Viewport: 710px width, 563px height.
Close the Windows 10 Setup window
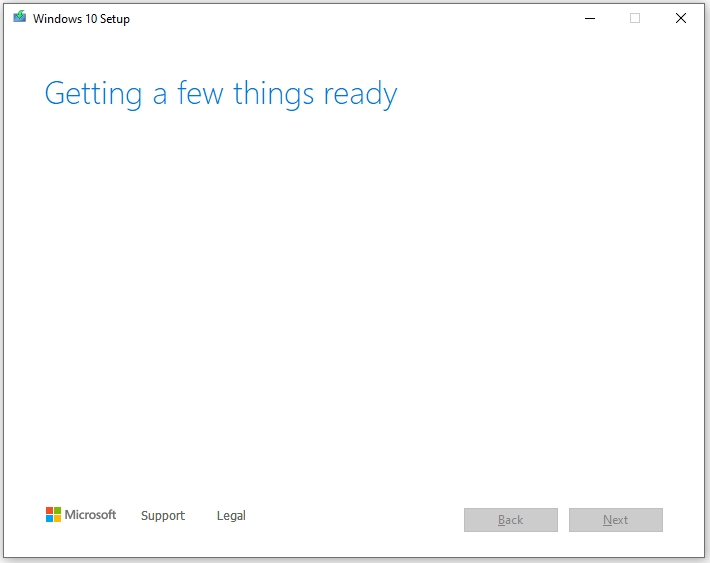pyautogui.click(x=681, y=19)
